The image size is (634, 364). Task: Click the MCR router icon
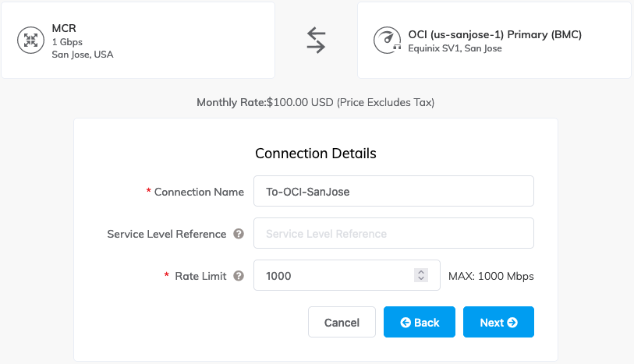(x=30, y=41)
